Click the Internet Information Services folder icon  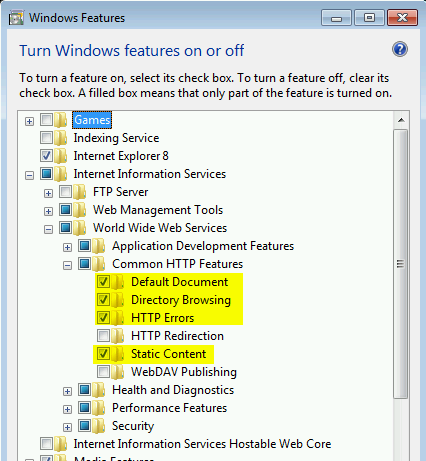point(61,174)
